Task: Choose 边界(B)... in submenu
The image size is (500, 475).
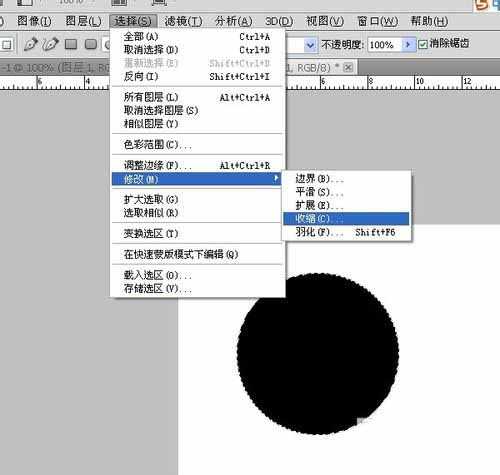Action: [x=346, y=179]
